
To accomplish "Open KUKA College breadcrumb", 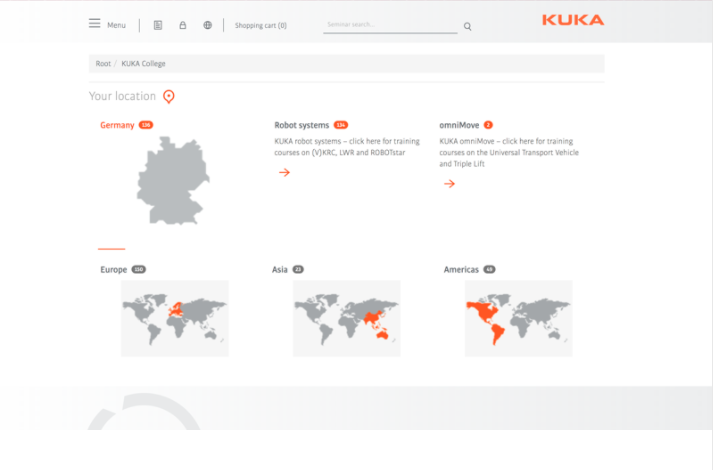I will [143, 64].
